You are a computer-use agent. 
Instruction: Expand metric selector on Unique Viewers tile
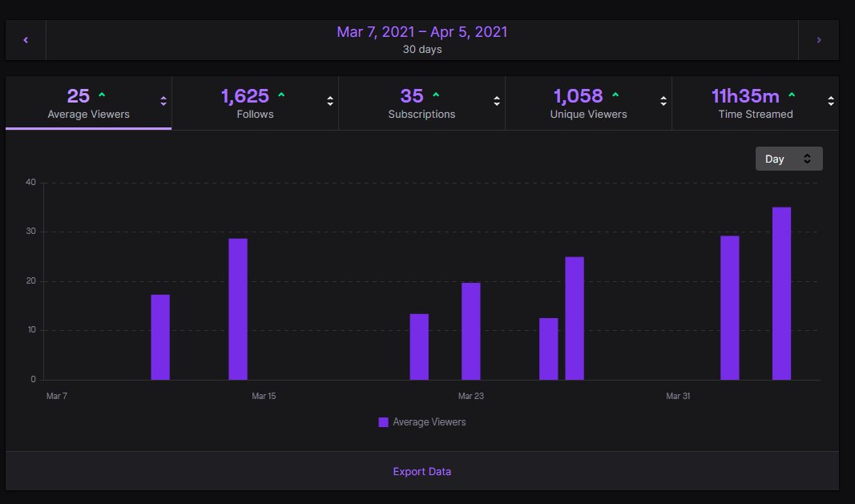pos(663,102)
